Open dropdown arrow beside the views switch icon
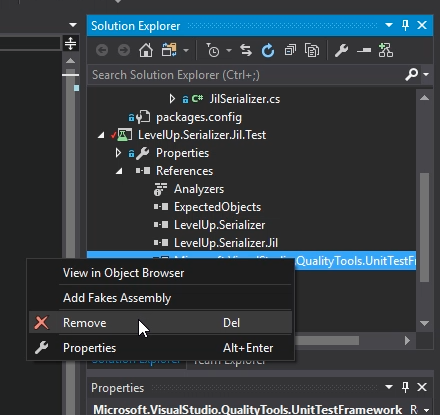440x415 pixels. pos(186,51)
